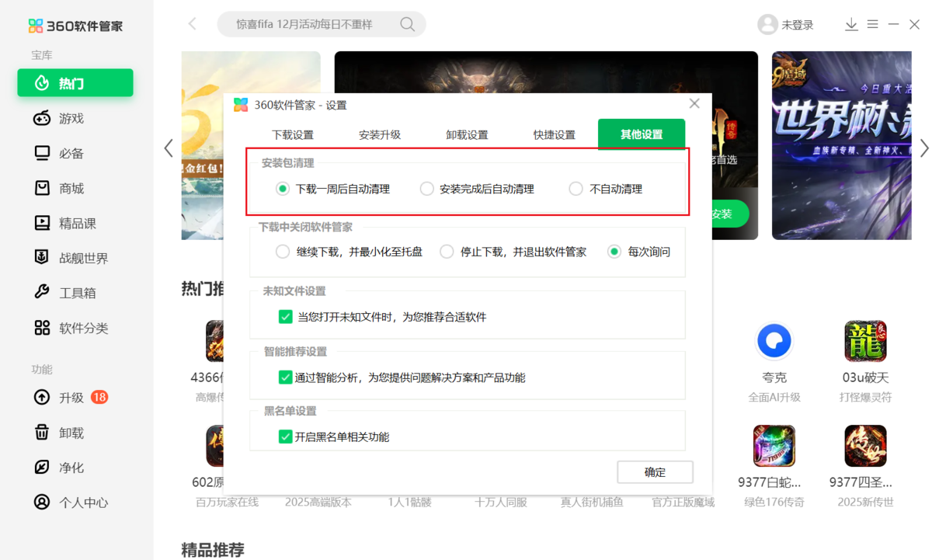Screen dimensions: 932x560
Task: Click the 03u破天 game icon
Action: [x=865, y=340]
